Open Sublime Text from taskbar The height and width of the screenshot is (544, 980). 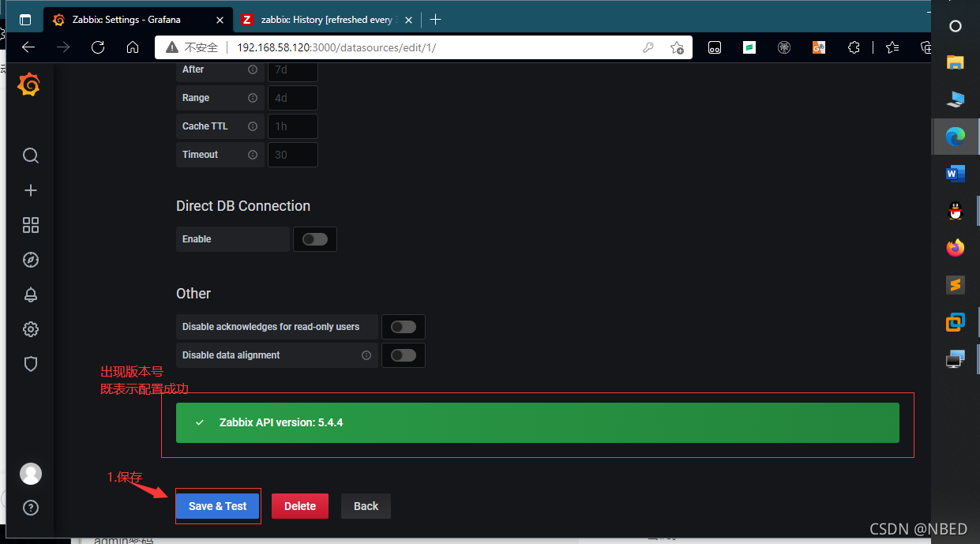pyautogui.click(x=956, y=285)
